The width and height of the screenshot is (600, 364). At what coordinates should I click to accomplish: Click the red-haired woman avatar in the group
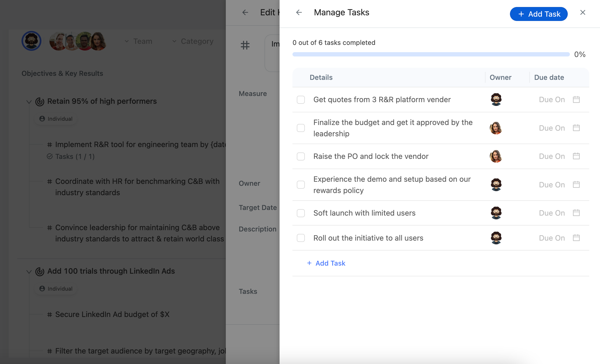tap(98, 41)
